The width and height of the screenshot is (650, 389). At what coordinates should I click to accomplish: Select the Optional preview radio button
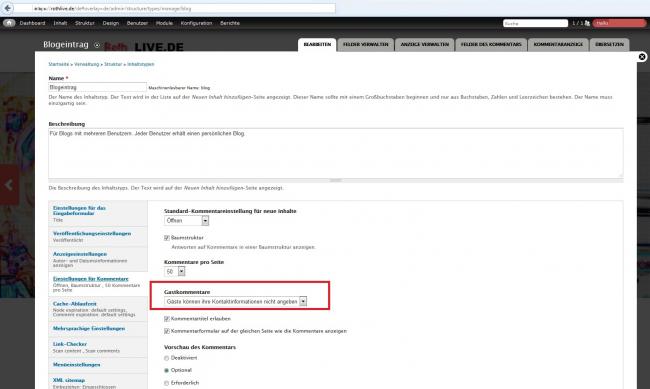(167, 370)
